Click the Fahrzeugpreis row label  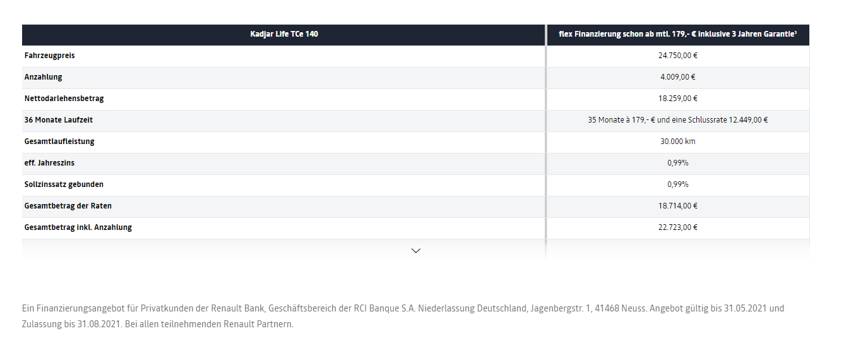pos(50,56)
